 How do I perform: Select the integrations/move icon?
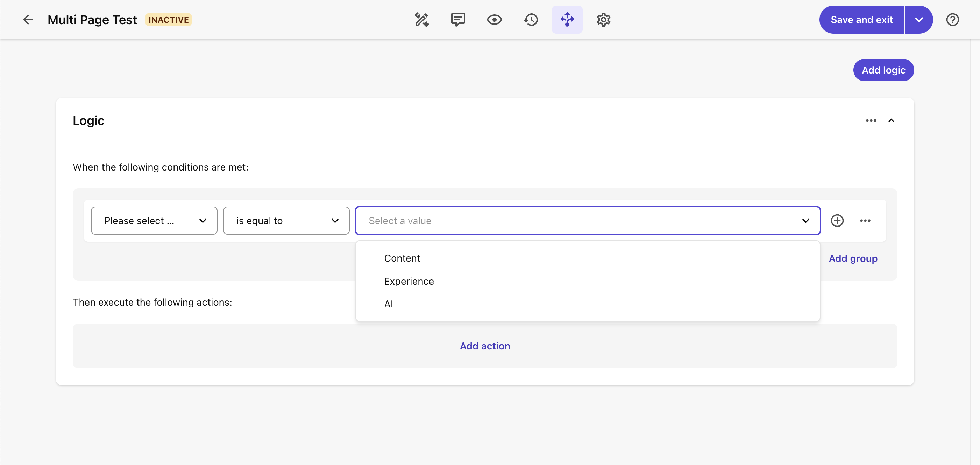(x=567, y=19)
